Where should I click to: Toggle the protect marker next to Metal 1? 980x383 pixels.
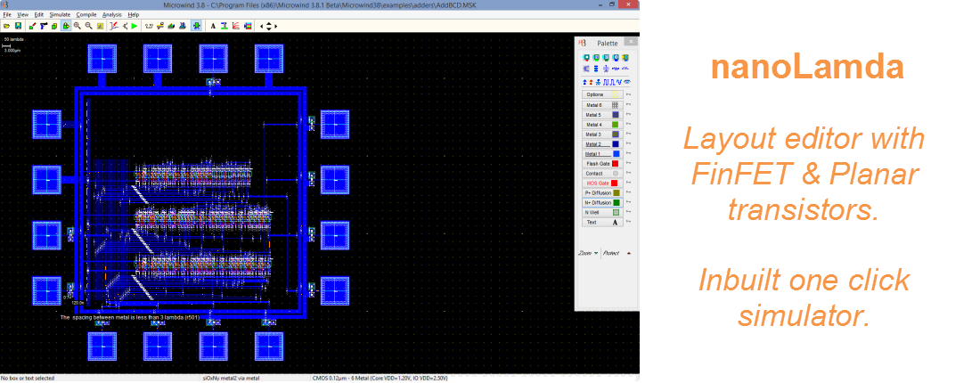coord(628,154)
